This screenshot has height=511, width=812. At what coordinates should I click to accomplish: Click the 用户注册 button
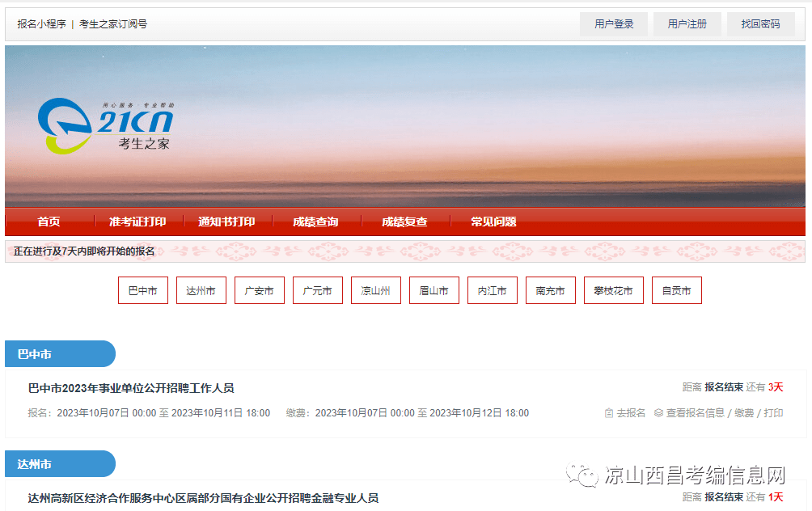687,23
